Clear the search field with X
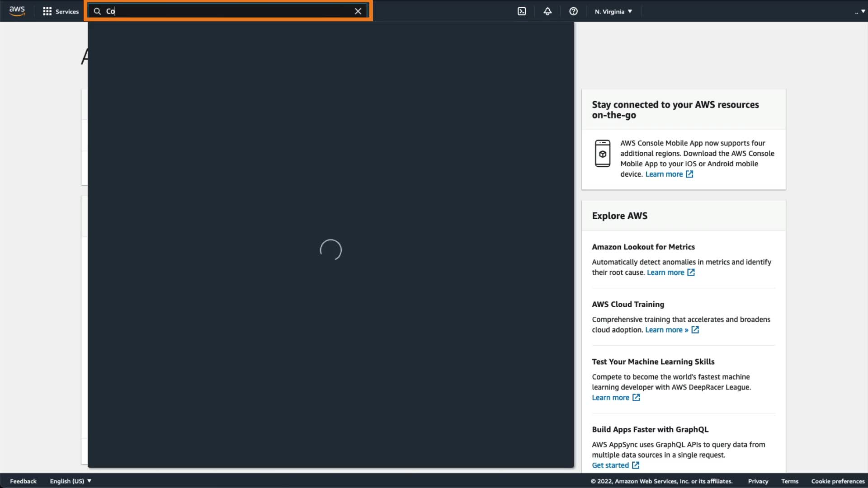Screen dimensions: 868x488 click(x=358, y=11)
